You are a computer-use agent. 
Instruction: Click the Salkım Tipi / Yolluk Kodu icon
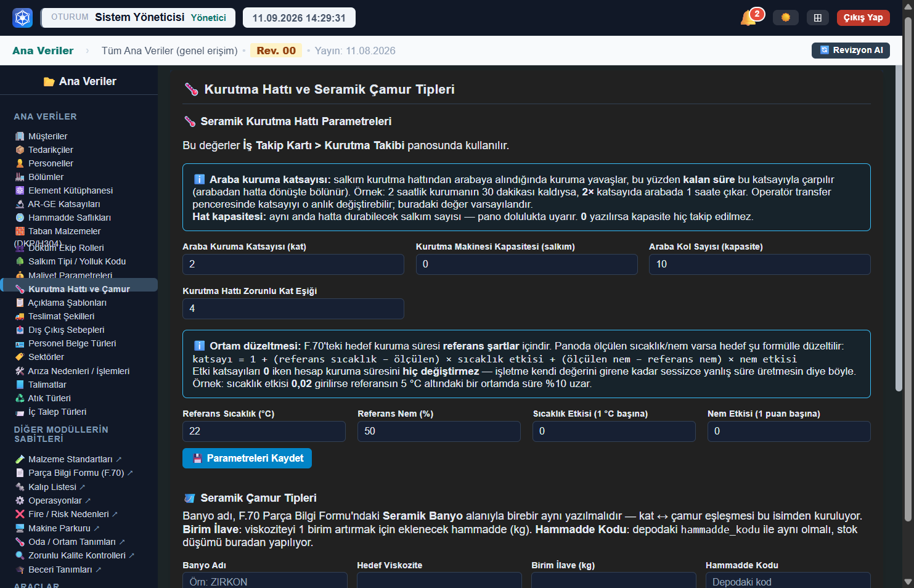click(20, 261)
